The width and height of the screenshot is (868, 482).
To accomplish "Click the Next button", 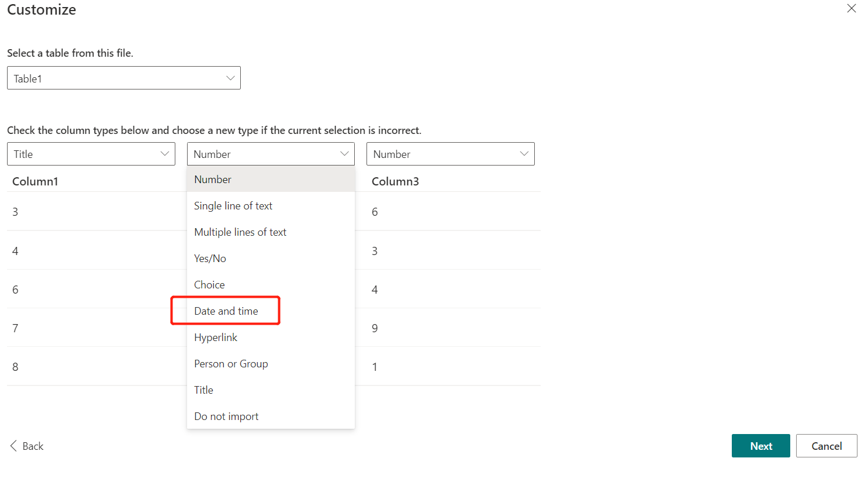I will tap(760, 446).
